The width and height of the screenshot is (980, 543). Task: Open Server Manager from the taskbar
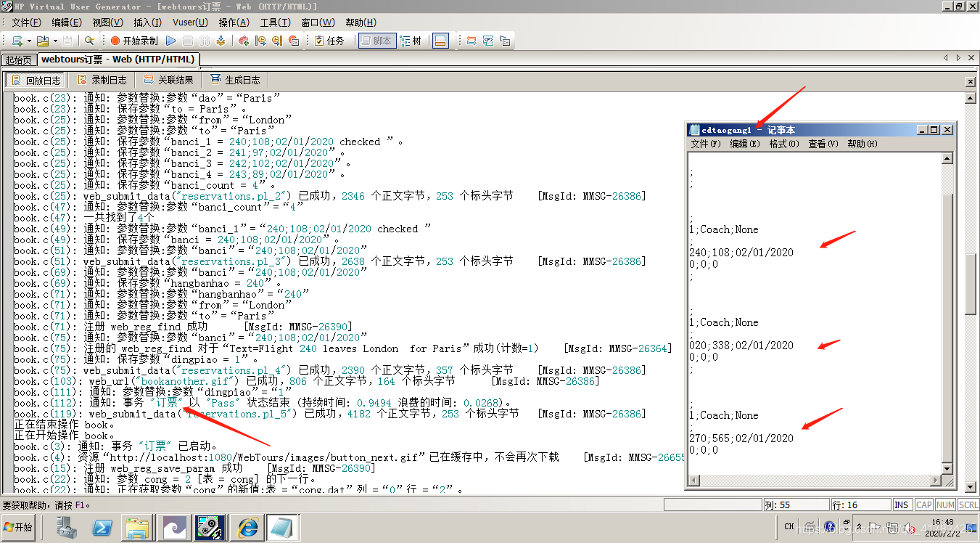[x=67, y=528]
